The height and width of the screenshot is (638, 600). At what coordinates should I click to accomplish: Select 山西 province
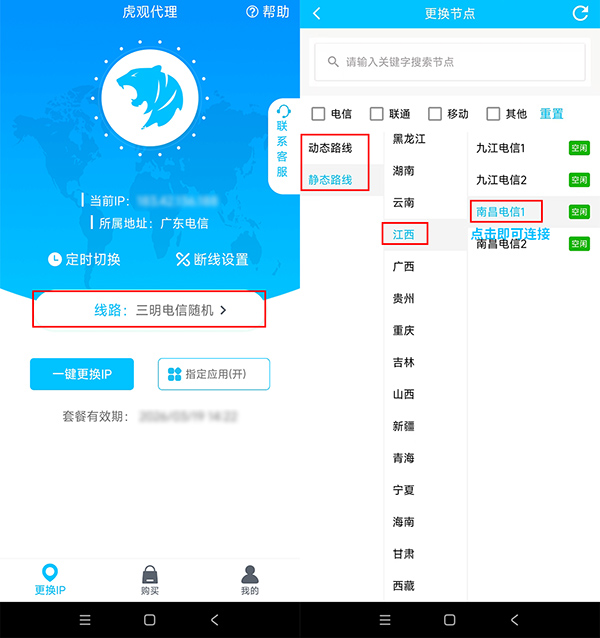[404, 394]
